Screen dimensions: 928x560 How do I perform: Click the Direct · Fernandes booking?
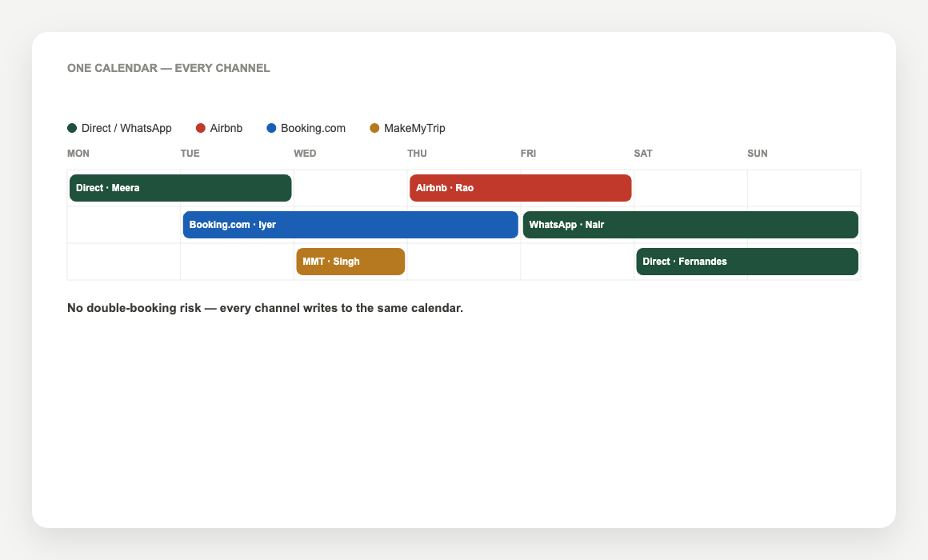[747, 262]
